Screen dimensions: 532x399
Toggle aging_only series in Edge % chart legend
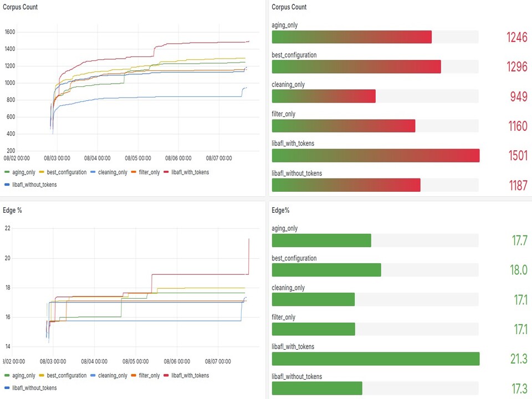(23, 376)
